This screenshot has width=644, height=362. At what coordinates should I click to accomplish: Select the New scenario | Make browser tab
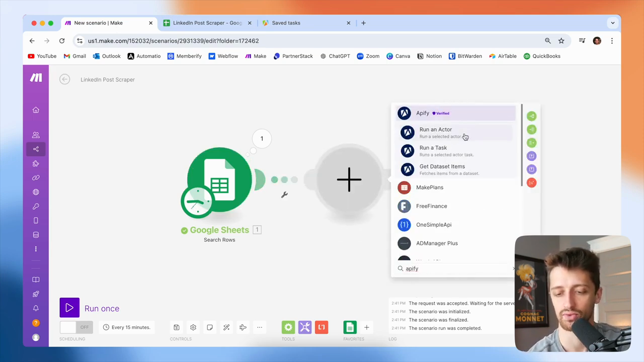(109, 23)
